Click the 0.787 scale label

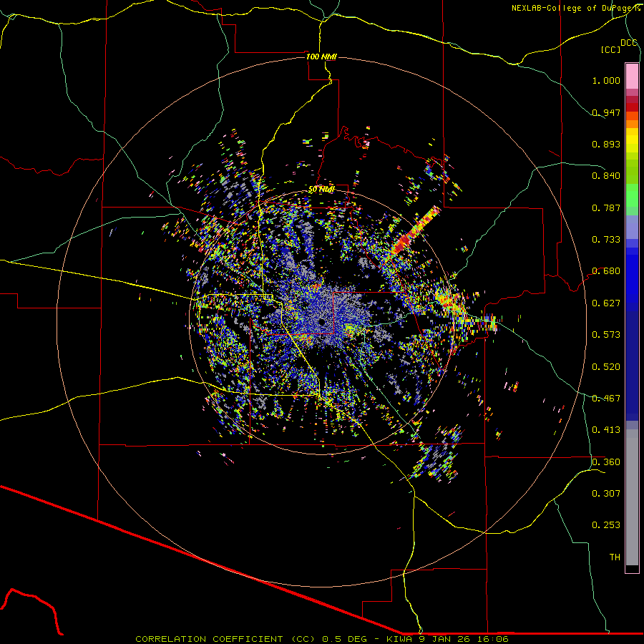[606, 208]
